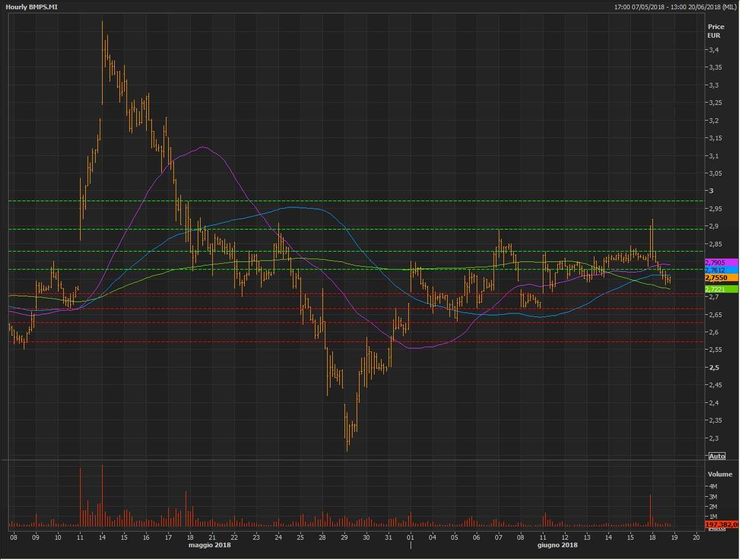Select date 29 on the time axis

point(344,537)
